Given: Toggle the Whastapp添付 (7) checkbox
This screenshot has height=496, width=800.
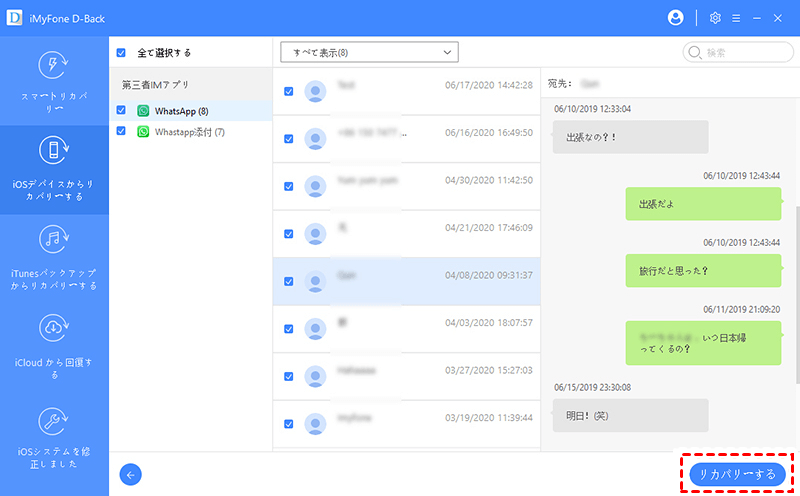Looking at the screenshot, I should coord(122,131).
